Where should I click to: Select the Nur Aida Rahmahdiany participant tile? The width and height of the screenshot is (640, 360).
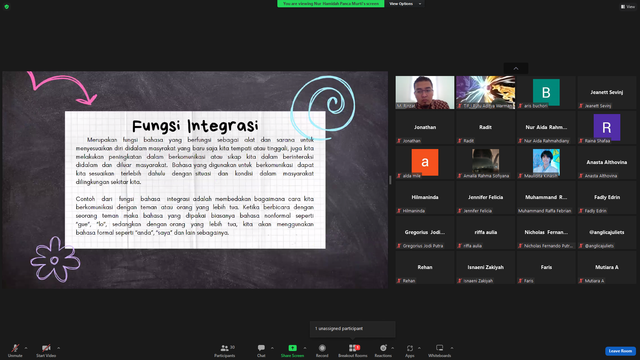click(x=546, y=127)
